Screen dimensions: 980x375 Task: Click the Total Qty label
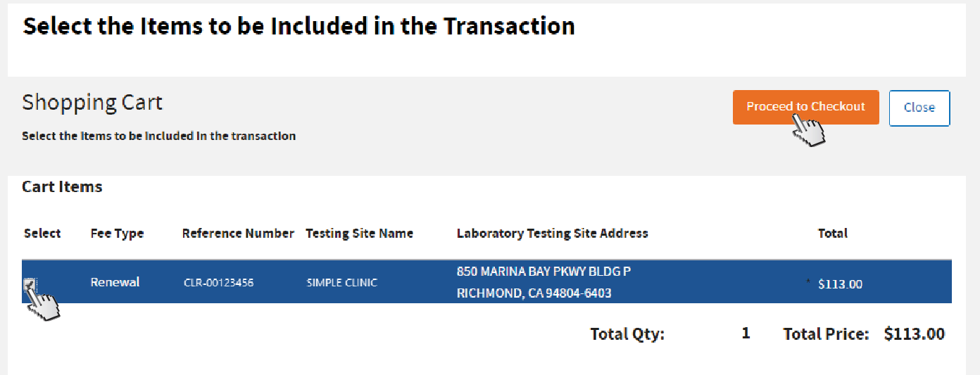pyautogui.click(x=627, y=334)
